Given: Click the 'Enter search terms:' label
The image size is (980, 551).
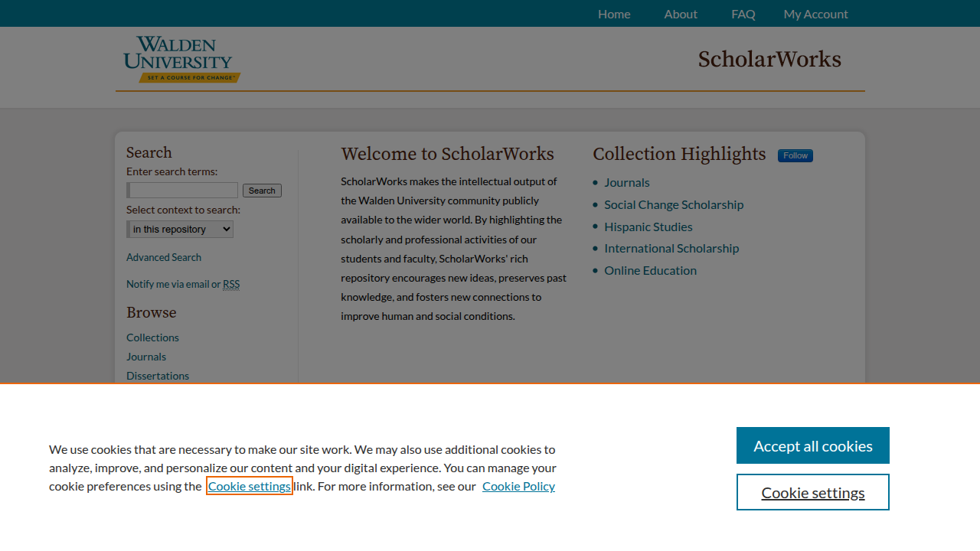Looking at the screenshot, I should click(171, 171).
